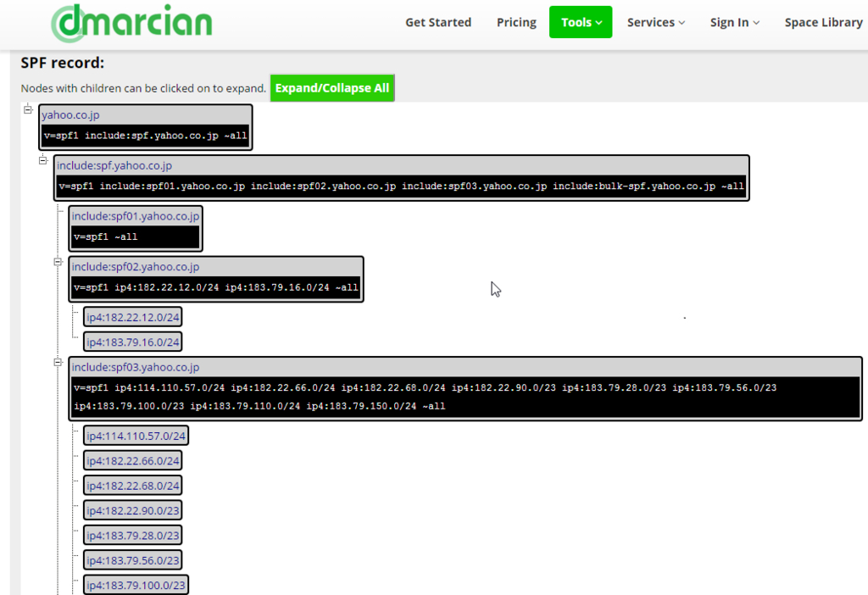Screen dimensions: 868x595
Task: Click the dmarcian logo
Action: (x=131, y=23)
